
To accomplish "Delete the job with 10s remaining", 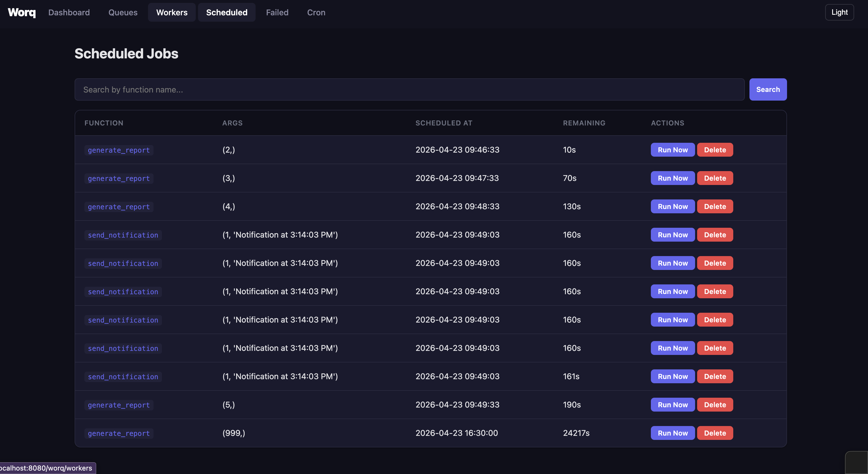I will 715,150.
